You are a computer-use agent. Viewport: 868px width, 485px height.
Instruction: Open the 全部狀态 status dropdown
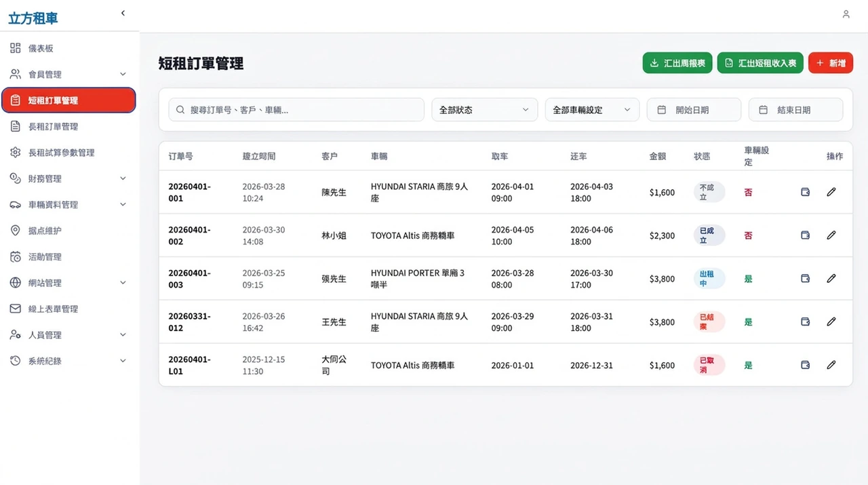[x=485, y=110]
